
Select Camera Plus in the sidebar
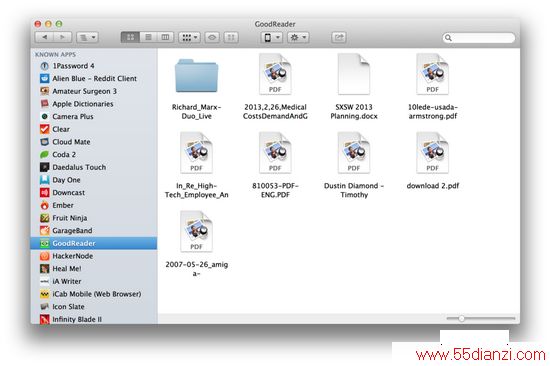(x=94, y=117)
